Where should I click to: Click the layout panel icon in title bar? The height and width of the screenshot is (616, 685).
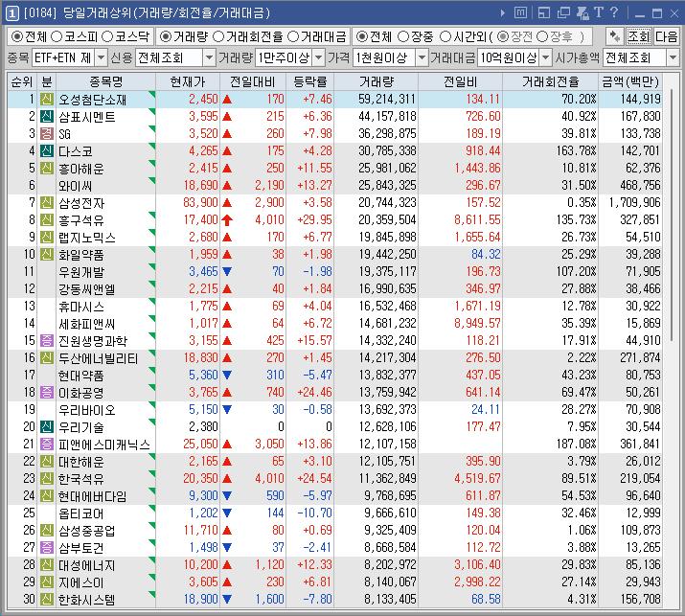[x=544, y=13]
